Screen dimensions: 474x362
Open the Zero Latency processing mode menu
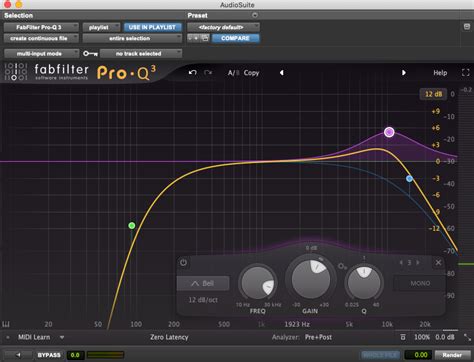169,337
